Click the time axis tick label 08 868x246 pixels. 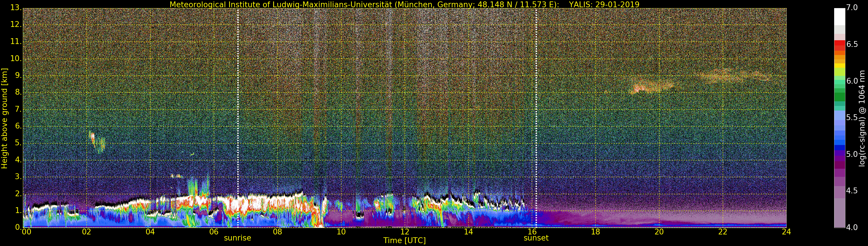(277, 232)
